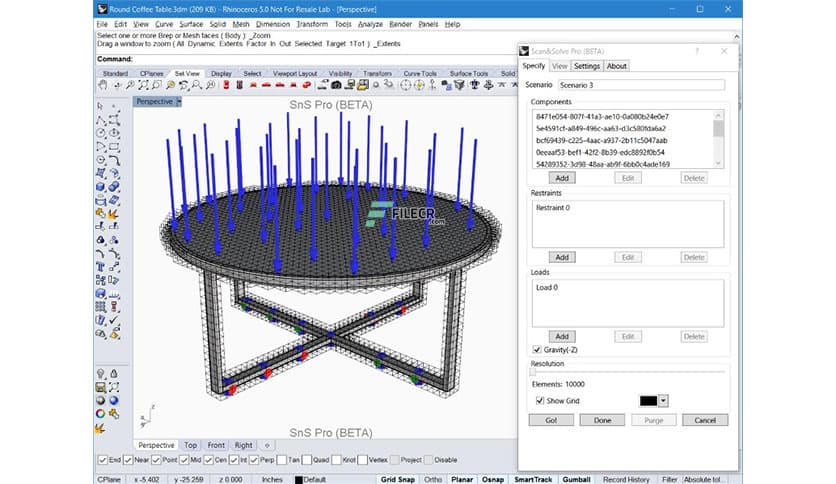Select the Rectangle tool in left sidebar
The height and width of the screenshot is (484, 836).
coord(114,147)
